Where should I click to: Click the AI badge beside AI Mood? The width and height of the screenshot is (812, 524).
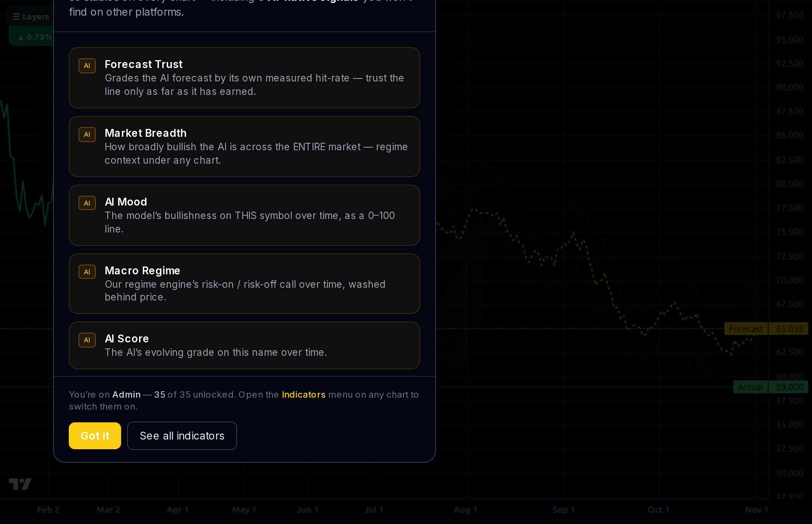[87, 203]
